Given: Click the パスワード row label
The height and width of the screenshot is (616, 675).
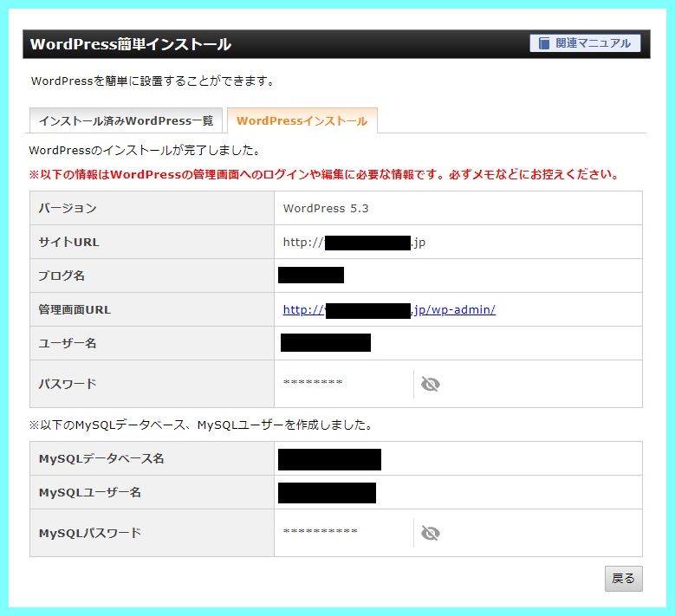Looking at the screenshot, I should click(x=68, y=384).
